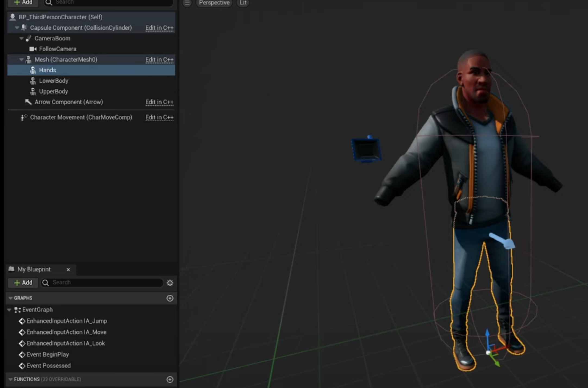Image resolution: width=588 pixels, height=388 pixels.
Task: Click the My Blueprint search field
Action: click(x=106, y=283)
